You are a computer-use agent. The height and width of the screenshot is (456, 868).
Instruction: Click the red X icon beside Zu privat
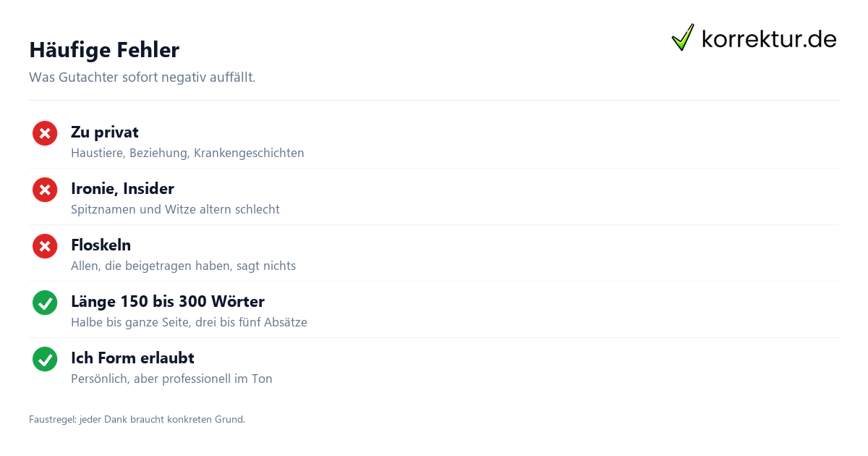[45, 133]
